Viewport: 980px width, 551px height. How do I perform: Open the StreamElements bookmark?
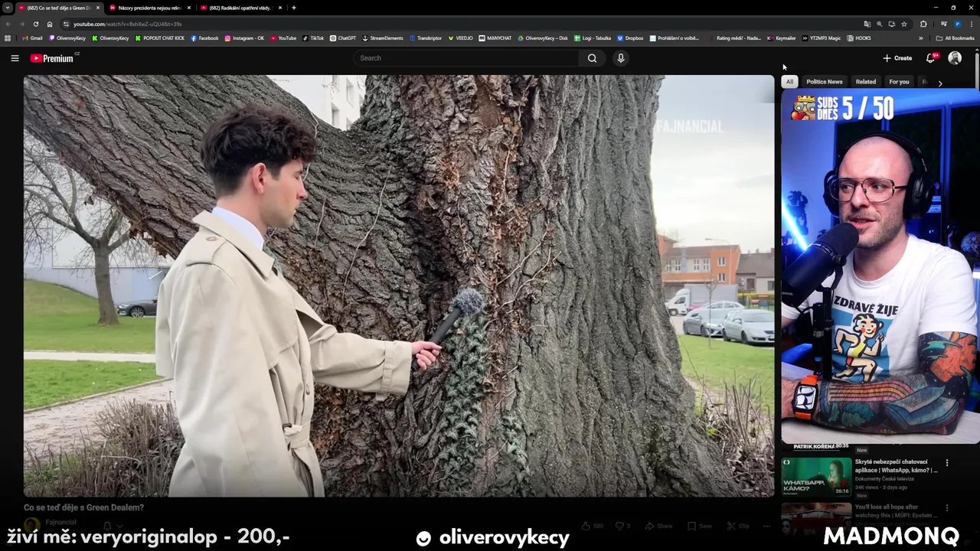tap(382, 38)
